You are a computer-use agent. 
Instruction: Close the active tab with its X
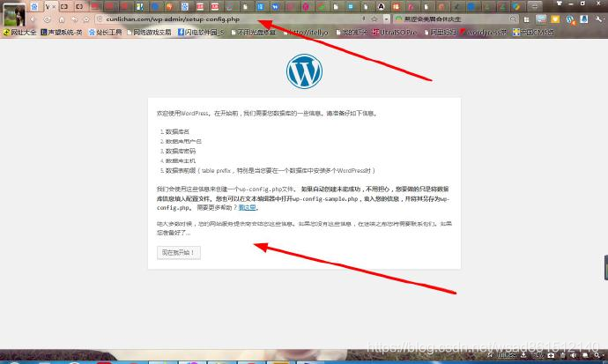click(54, 7)
